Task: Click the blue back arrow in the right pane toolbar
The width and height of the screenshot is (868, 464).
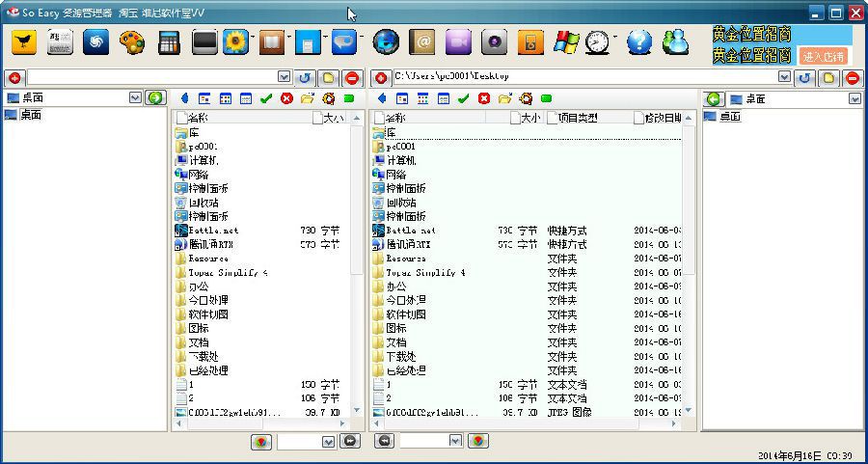Action: (381, 98)
